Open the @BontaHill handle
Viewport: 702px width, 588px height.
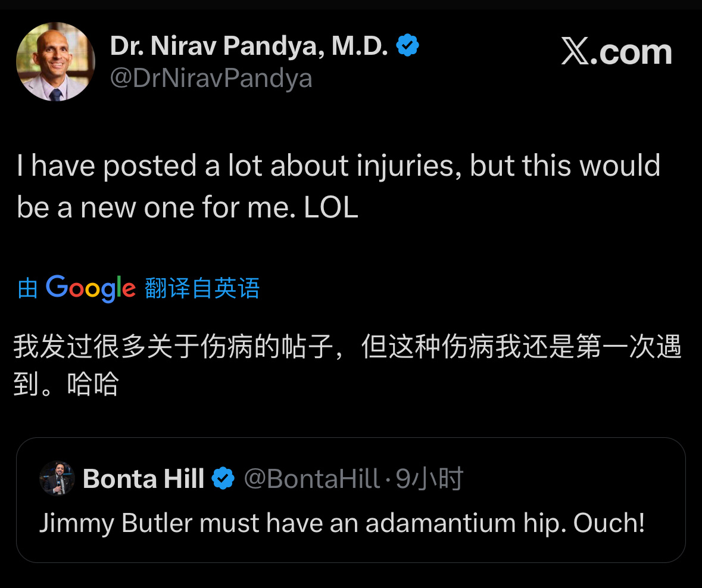click(311, 478)
